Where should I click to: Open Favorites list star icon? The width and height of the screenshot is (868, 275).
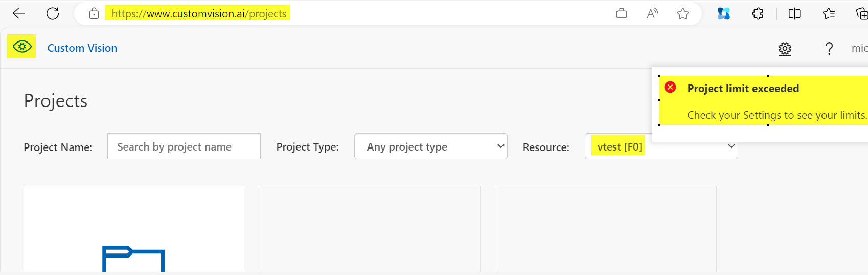point(829,14)
